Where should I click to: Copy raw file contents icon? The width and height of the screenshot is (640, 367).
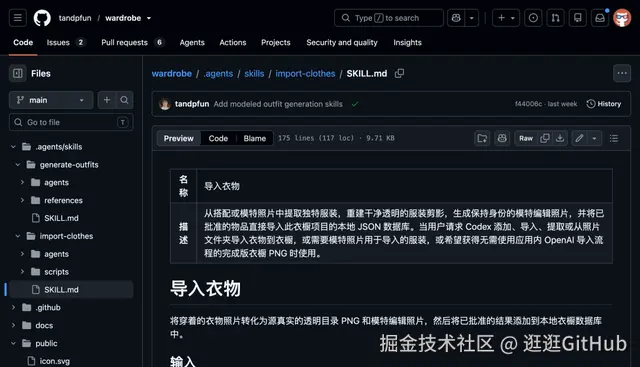pos(544,138)
